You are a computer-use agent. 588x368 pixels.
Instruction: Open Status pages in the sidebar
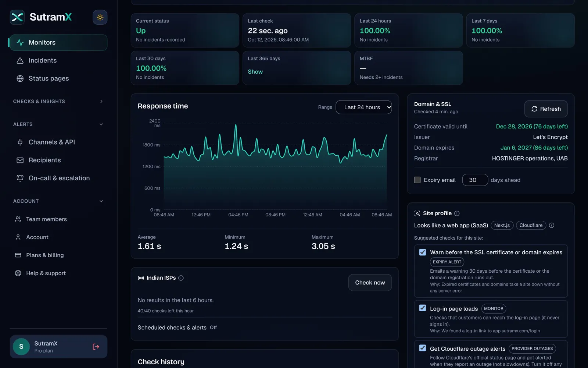(58, 78)
